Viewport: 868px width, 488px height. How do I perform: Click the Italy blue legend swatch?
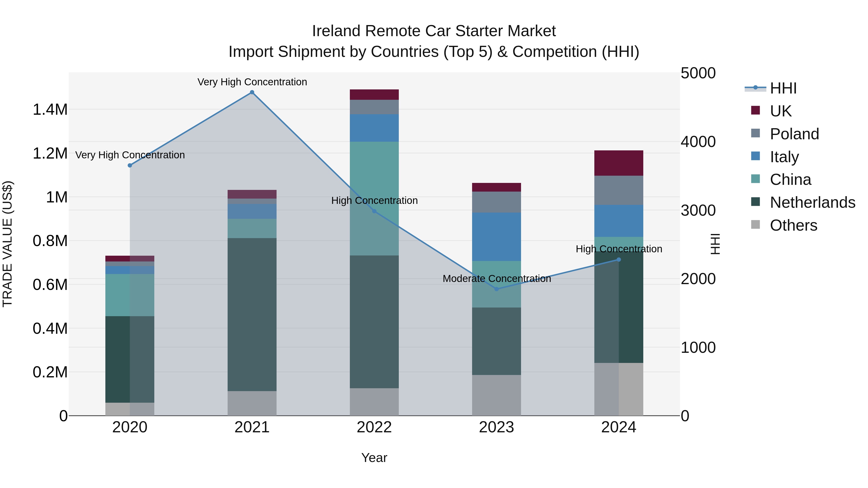click(755, 156)
